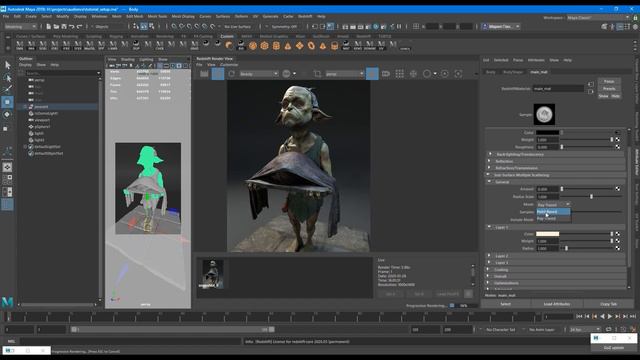Open the Mesh Tools menu
Image resolution: width=640 pixels, height=360 pixels.
point(157,16)
